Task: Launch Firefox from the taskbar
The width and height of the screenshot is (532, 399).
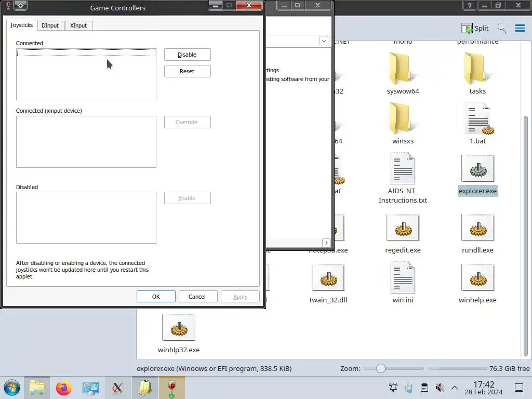Action: [63, 388]
